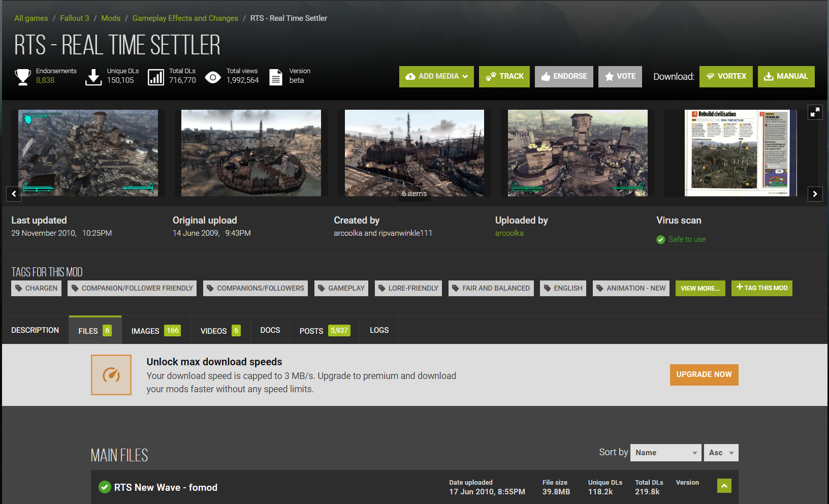Open the second gallery thumbnail with circular fort
This screenshot has height=504, width=829.
pos(251,153)
